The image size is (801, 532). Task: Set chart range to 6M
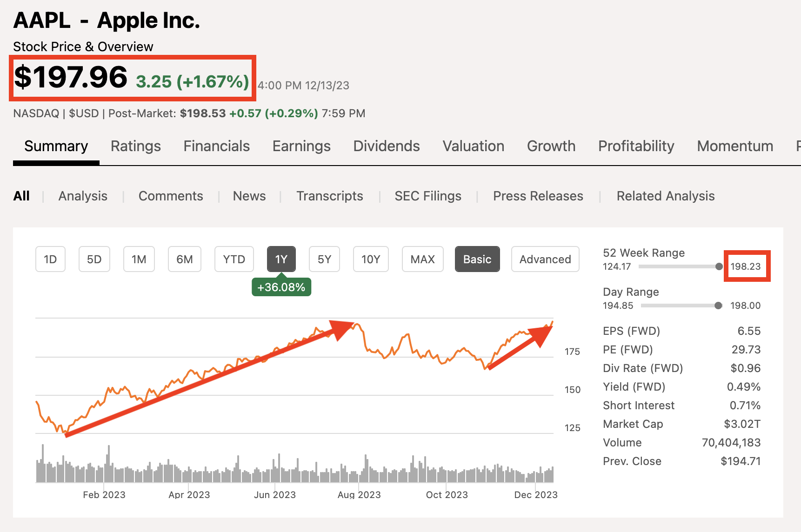[x=185, y=259]
